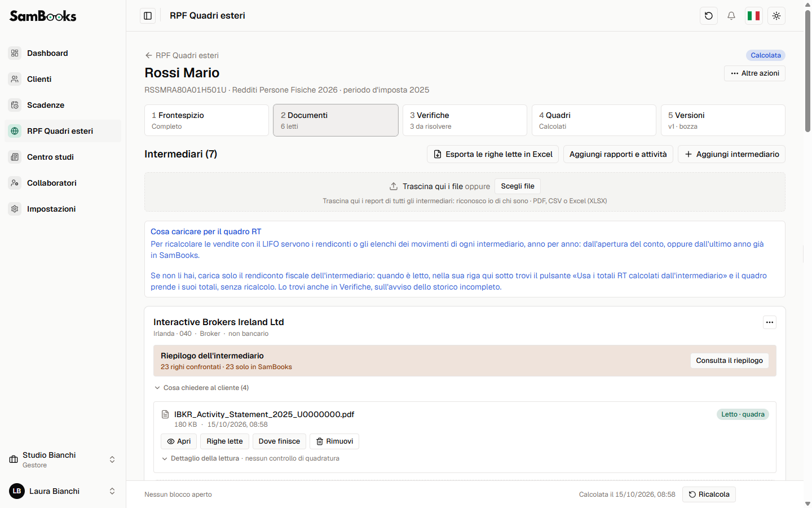Open the Versioni step tab

pos(723,120)
